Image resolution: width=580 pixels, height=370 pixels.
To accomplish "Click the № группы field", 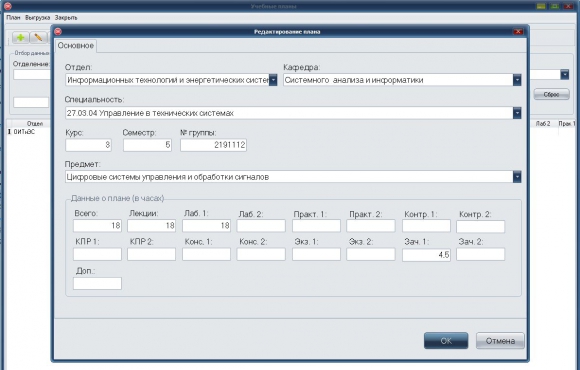I will tap(213, 145).
